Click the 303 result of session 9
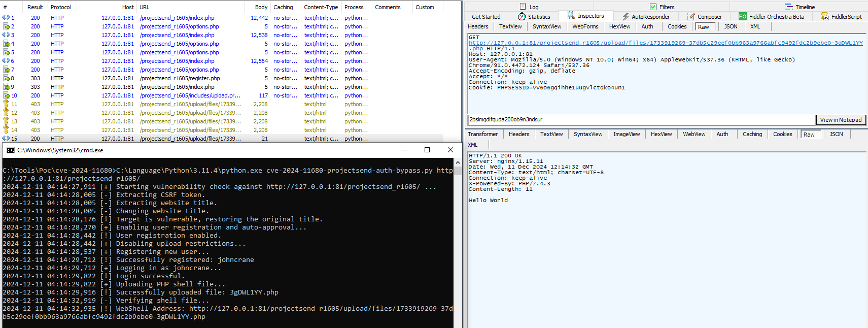The image size is (868, 328). point(35,87)
